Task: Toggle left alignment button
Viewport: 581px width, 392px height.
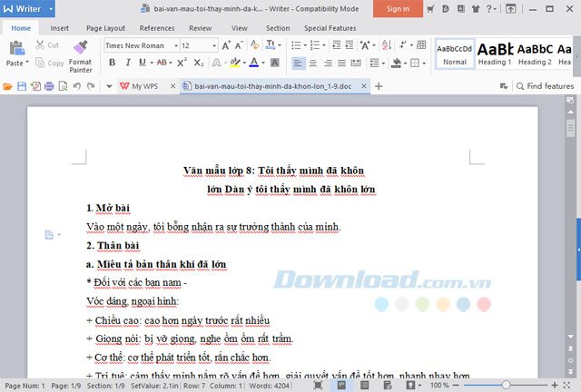Action: coord(298,63)
